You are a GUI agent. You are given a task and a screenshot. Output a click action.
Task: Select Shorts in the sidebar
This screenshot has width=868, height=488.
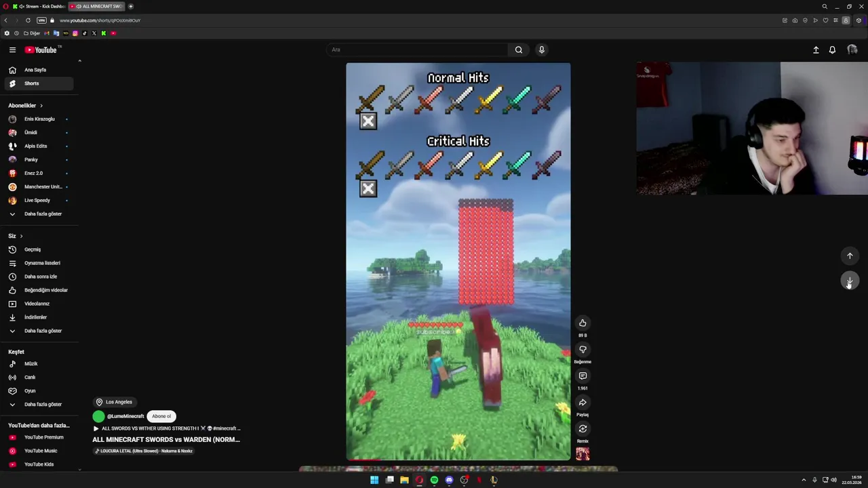pyautogui.click(x=39, y=83)
